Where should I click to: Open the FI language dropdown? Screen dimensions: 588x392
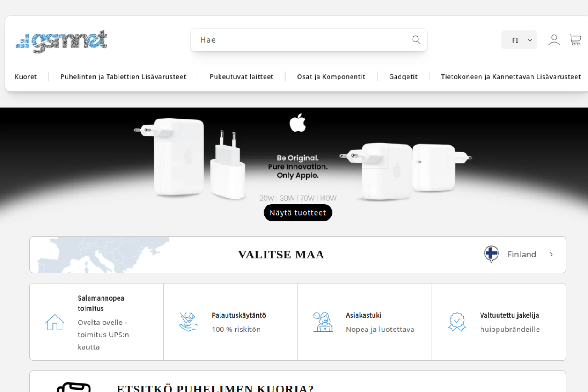(519, 40)
